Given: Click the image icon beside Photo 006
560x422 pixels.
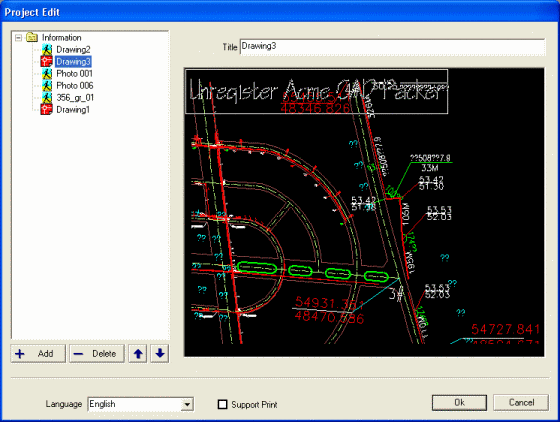Looking at the screenshot, I should [46, 86].
